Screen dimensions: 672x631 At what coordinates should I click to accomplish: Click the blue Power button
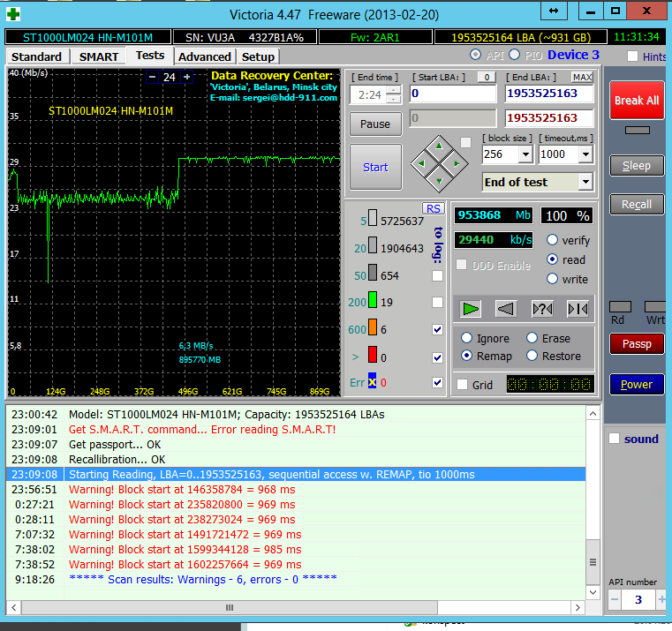[637, 384]
